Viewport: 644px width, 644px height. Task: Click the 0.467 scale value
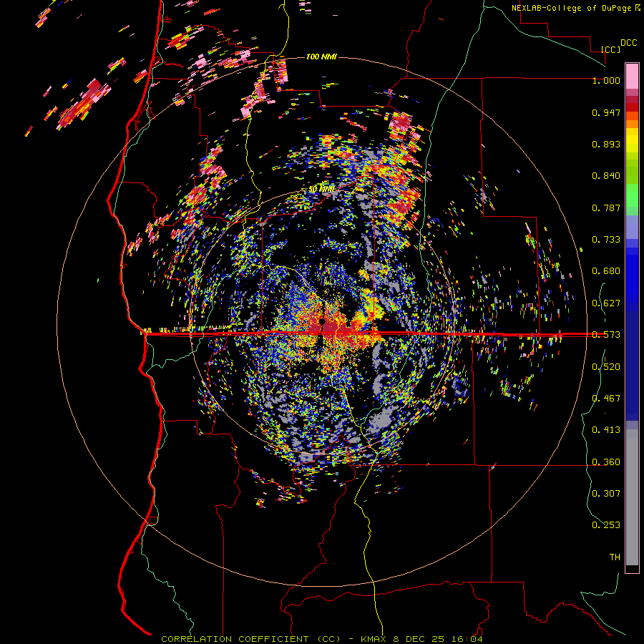606,399
